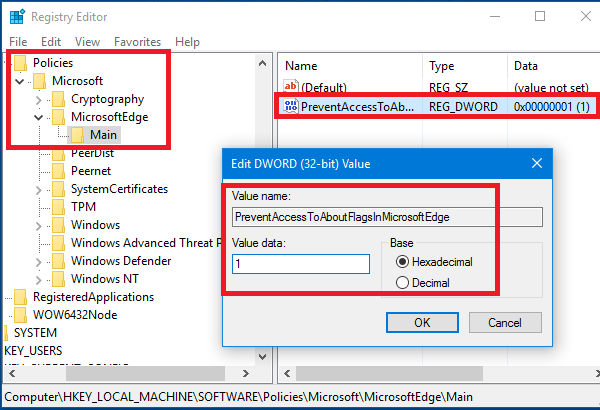Screen dimensions: 600x410
Task: Close the Edit DWORD dialog with X
Action: point(537,163)
